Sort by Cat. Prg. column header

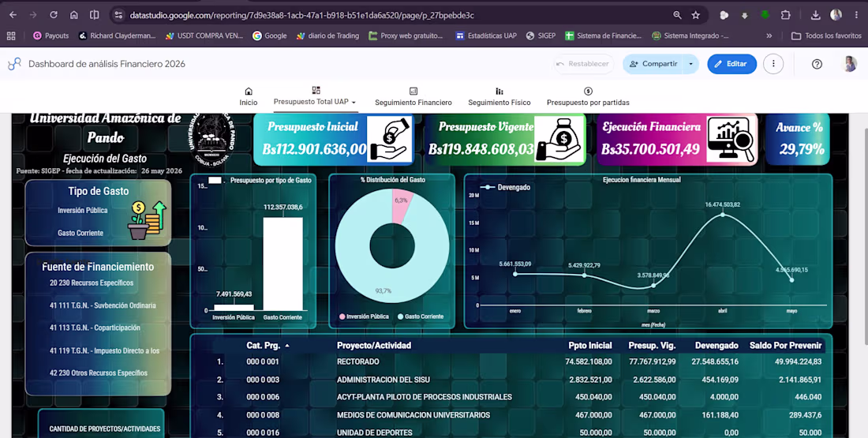click(x=264, y=346)
